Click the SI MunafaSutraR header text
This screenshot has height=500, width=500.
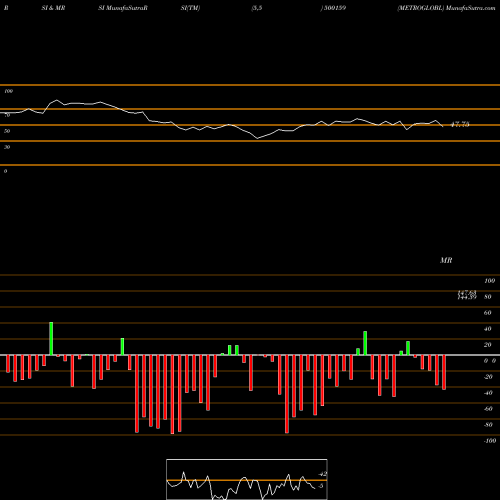tap(123, 8)
